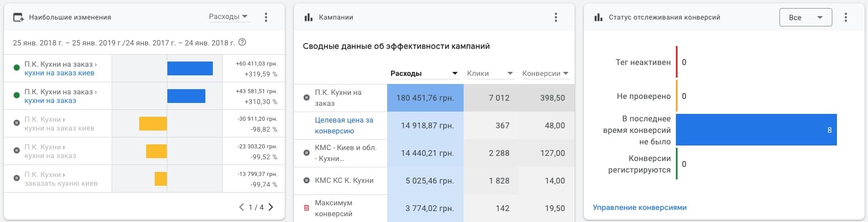Open keyword link кухни на заказ with +310,30 %

(50, 101)
